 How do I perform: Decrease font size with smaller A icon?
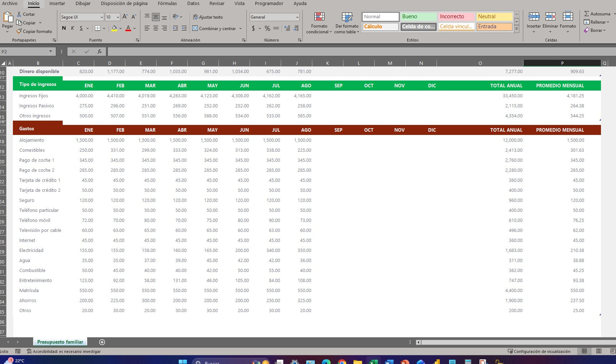click(x=134, y=17)
